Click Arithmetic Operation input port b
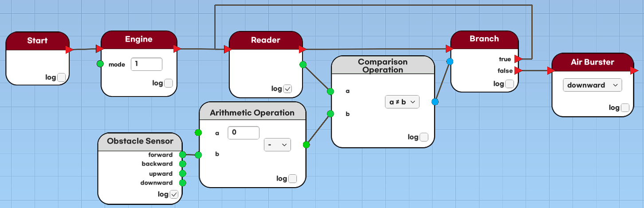Viewport: 644px width, 208px height. click(198, 155)
